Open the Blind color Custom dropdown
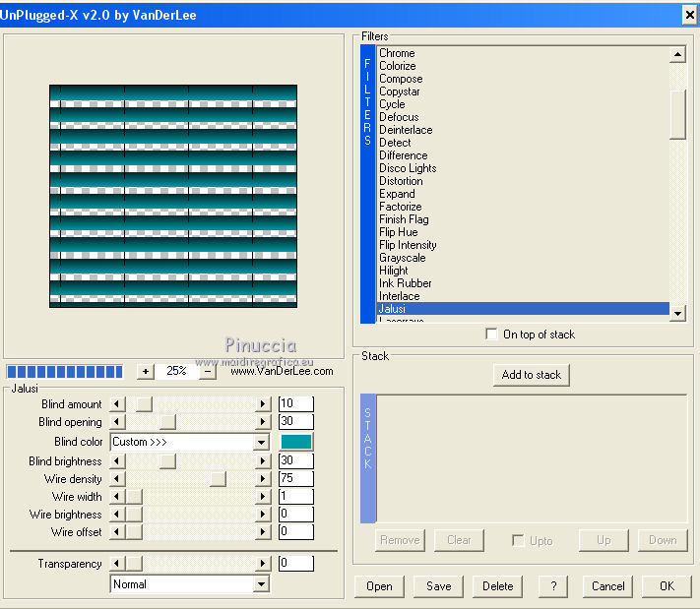This screenshot has height=609, width=700. [261, 443]
